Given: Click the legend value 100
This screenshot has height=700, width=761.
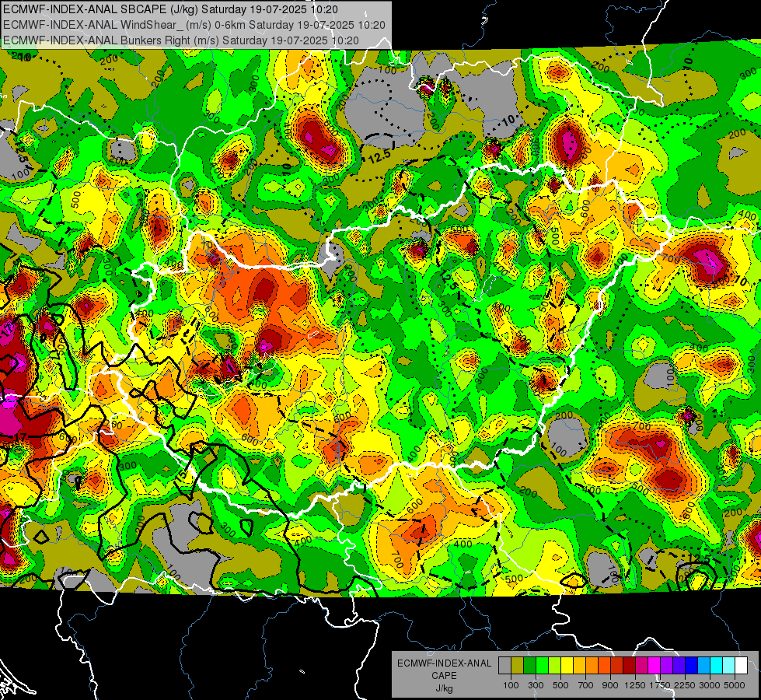Looking at the screenshot, I should [x=511, y=685].
